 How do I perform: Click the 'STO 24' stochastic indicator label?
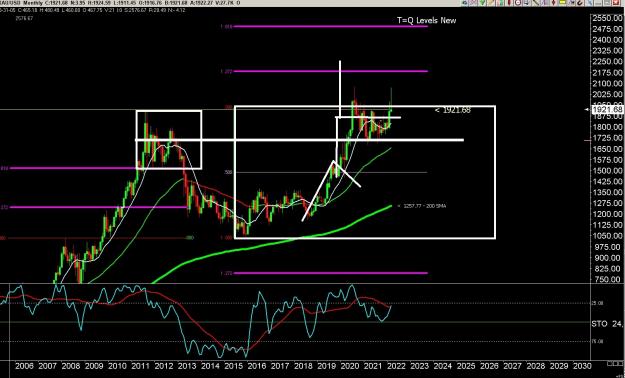click(x=607, y=324)
